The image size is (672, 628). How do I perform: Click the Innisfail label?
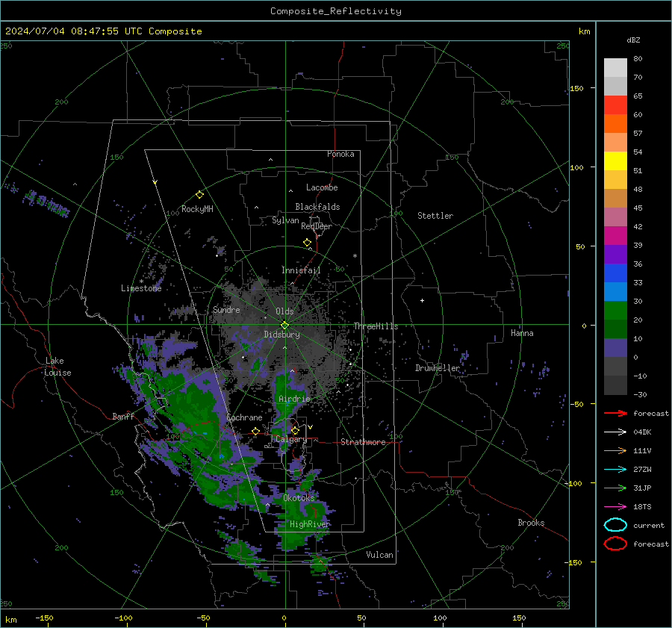click(x=301, y=270)
